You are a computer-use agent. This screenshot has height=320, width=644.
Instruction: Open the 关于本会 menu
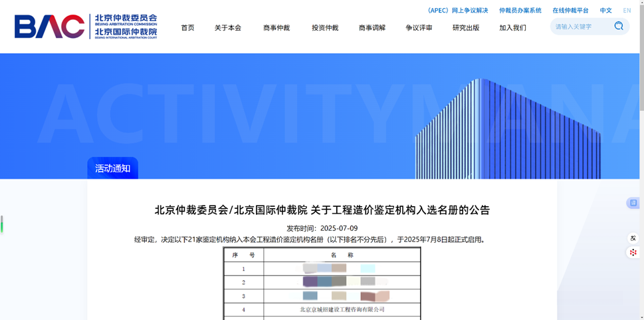coord(227,28)
